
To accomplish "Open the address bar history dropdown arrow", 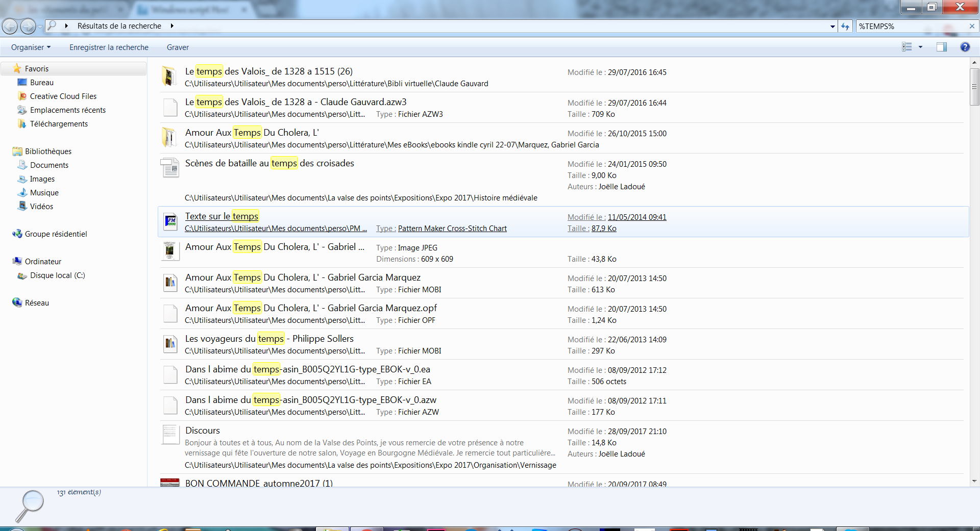I will click(x=832, y=26).
